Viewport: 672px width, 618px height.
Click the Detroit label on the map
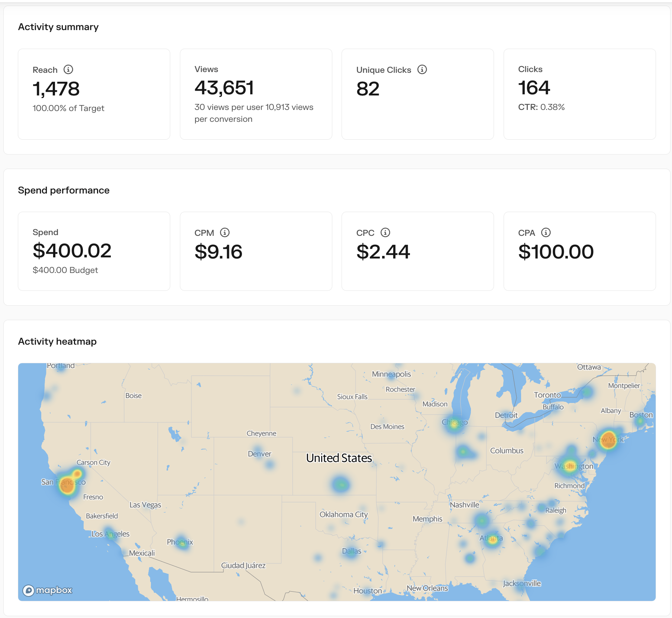click(x=506, y=415)
